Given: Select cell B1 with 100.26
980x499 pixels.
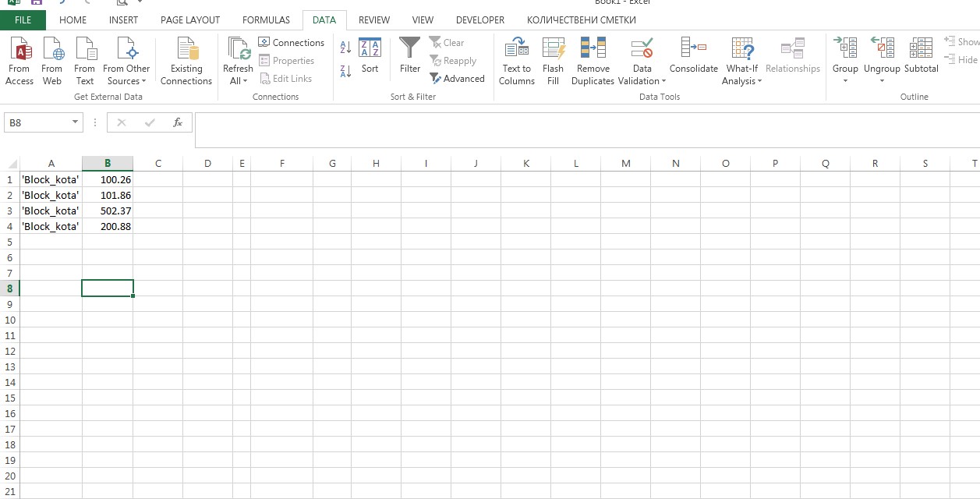Looking at the screenshot, I should pyautogui.click(x=108, y=179).
